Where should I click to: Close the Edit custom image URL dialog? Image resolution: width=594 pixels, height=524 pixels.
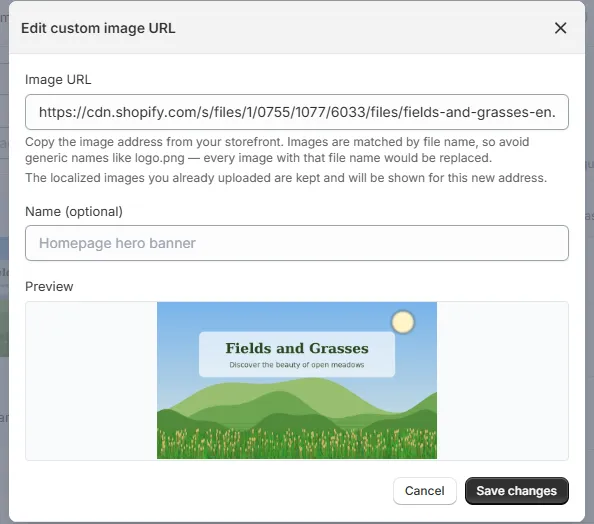[560, 28]
